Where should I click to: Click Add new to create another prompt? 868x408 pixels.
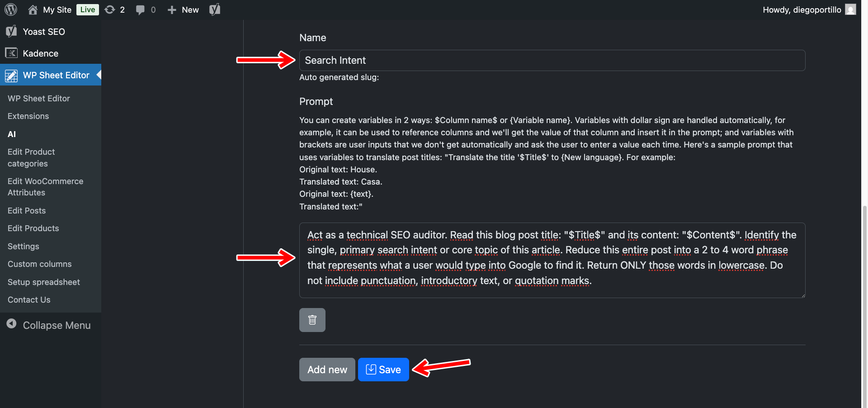pyautogui.click(x=327, y=369)
